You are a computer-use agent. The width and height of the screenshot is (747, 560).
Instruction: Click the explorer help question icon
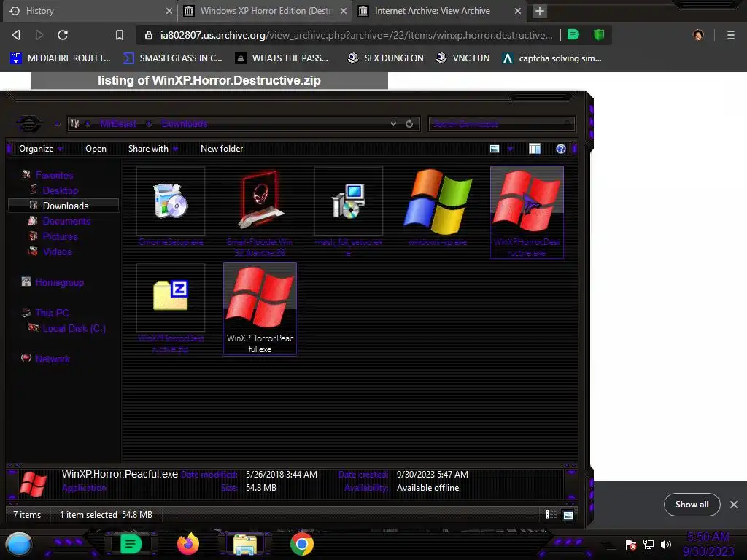pos(561,149)
